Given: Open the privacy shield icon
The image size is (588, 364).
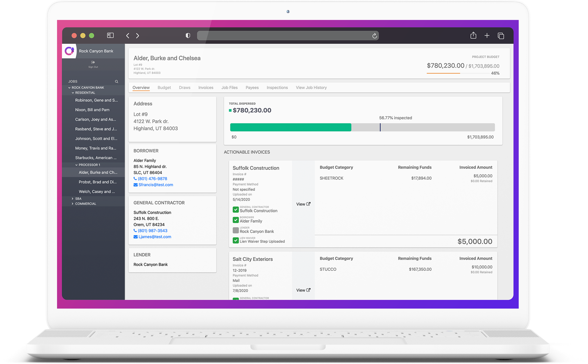Looking at the screenshot, I should [188, 36].
